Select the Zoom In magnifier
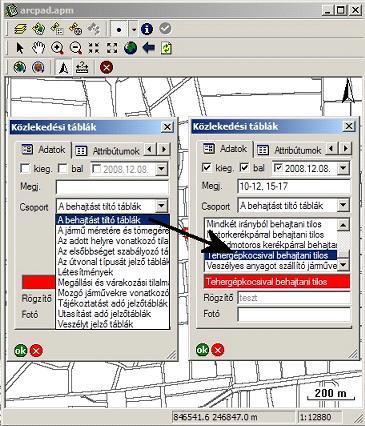This screenshot has width=365, height=426. pyautogui.click(x=57, y=48)
